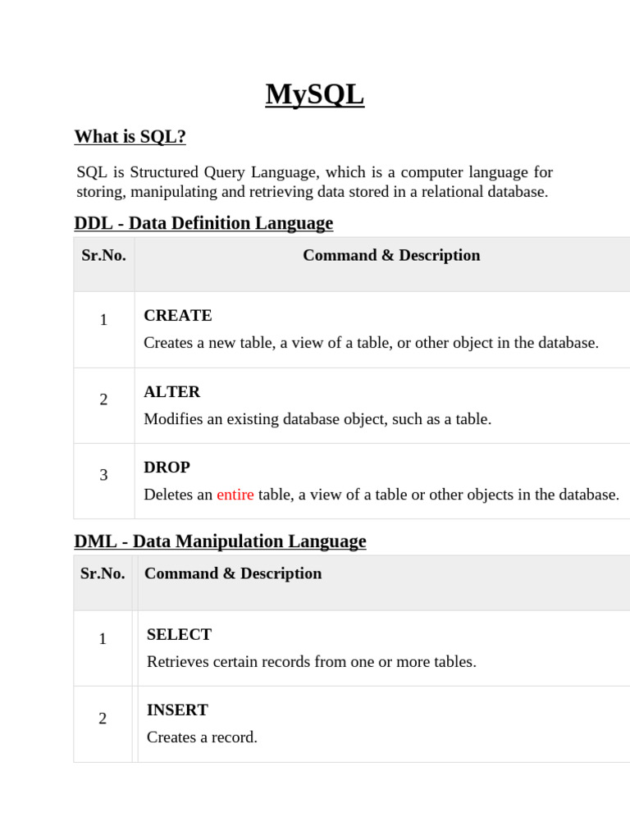Click the "What is SQL?" heading
The width and height of the screenshot is (630, 840).
pos(130,137)
